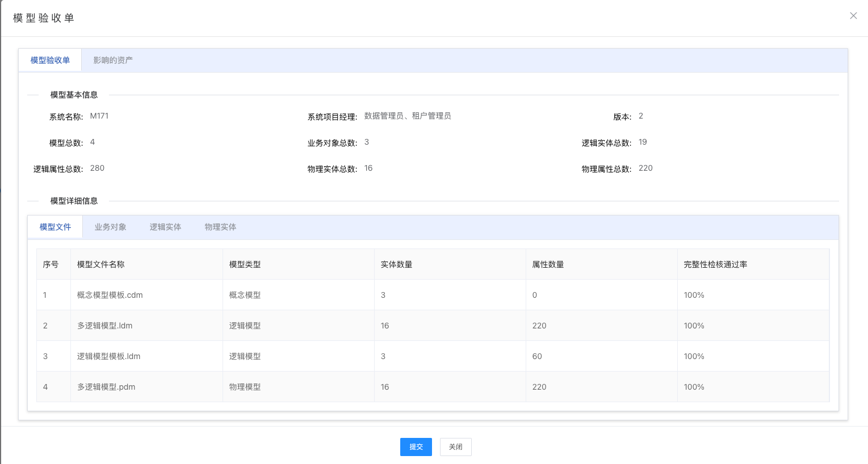This screenshot has width=868, height=464.
Task: Click the 100% pass rate of row 4
Action: (693, 387)
